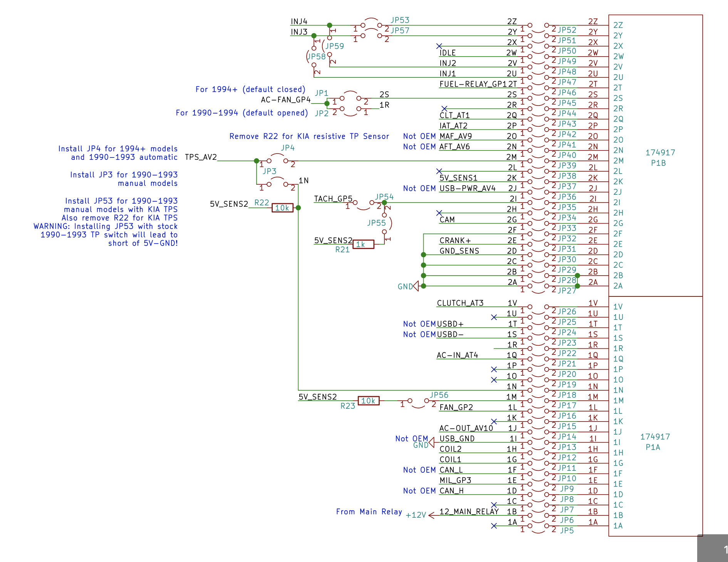
Task: Click the CLUTCH_AT3 net label
Action: (x=460, y=303)
